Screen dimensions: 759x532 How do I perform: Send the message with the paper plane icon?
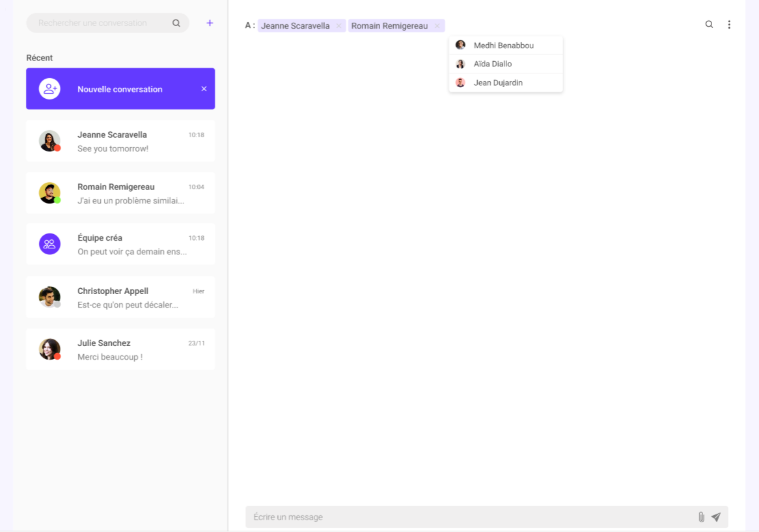[716, 517]
